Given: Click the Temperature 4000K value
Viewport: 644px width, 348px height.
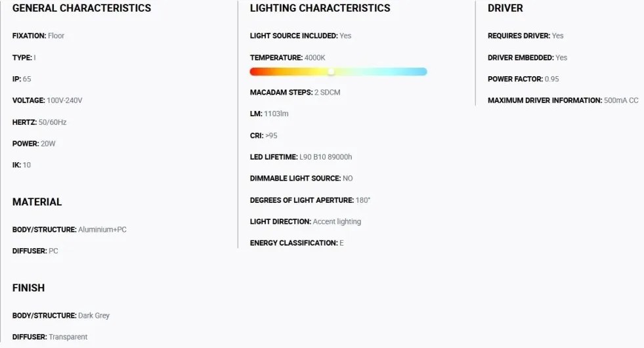Looking at the screenshot, I should 314,58.
